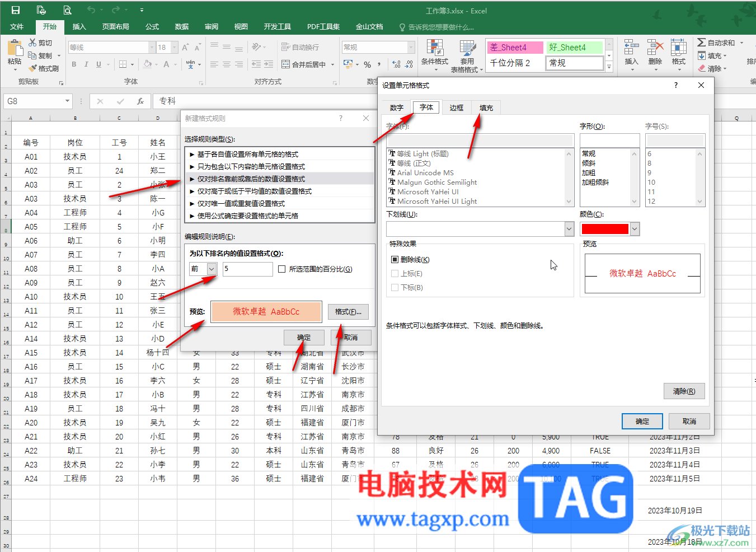Click the fill color bucket icon
The image size is (756, 552).
pyautogui.click(x=147, y=64)
